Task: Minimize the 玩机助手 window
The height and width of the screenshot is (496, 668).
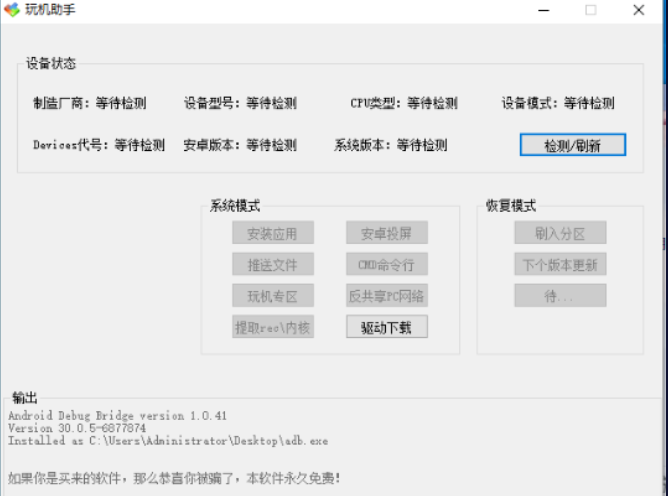Action: pos(543,10)
